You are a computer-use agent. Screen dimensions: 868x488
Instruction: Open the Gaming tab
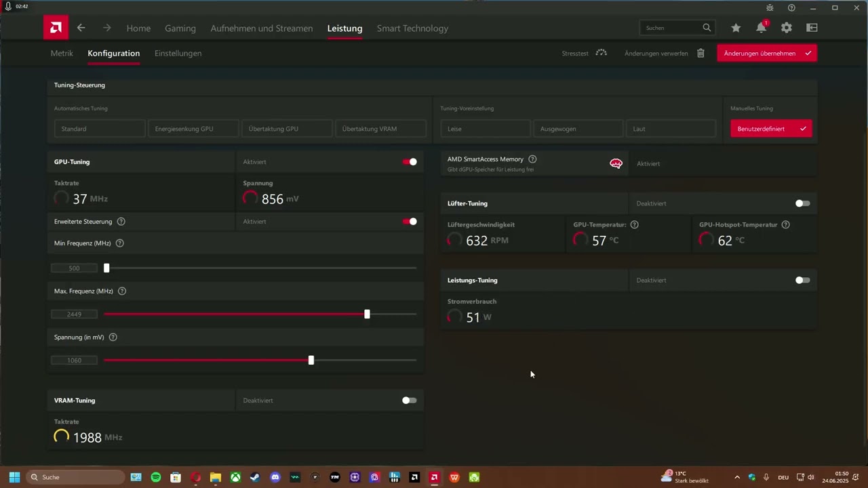tap(180, 28)
